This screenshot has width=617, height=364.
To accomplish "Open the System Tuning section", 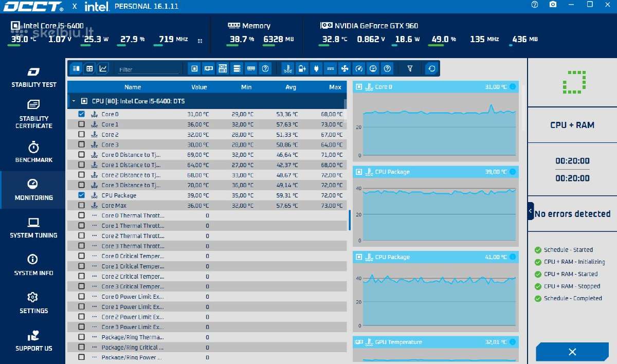I will [33, 228].
